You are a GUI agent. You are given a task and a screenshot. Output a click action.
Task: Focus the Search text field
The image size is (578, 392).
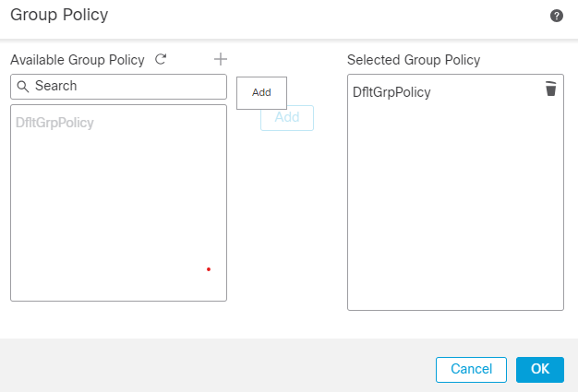coord(125,87)
